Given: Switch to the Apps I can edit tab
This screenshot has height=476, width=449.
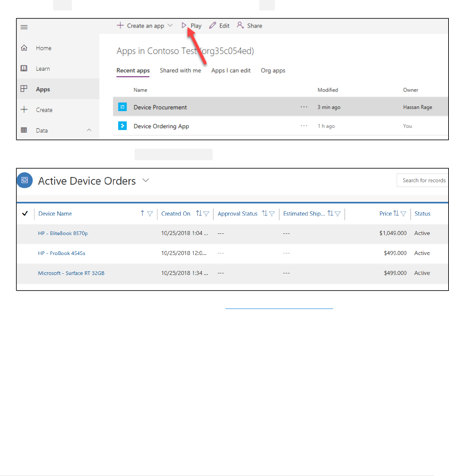Looking at the screenshot, I should coord(231,70).
